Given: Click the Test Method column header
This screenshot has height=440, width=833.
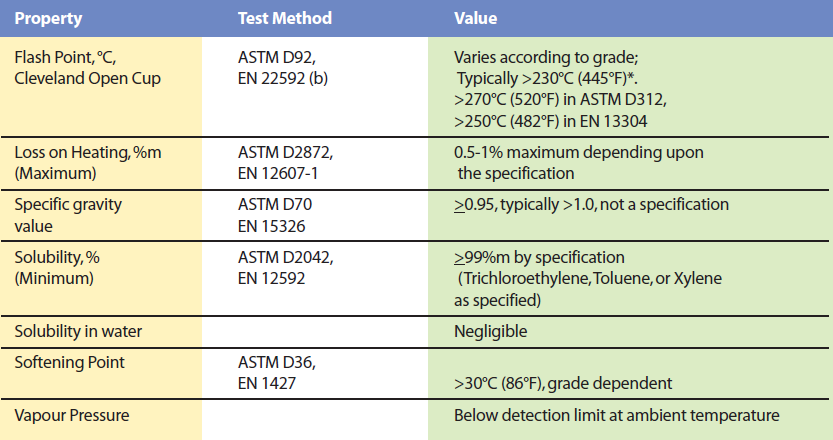Looking at the screenshot, I should coord(285,19).
